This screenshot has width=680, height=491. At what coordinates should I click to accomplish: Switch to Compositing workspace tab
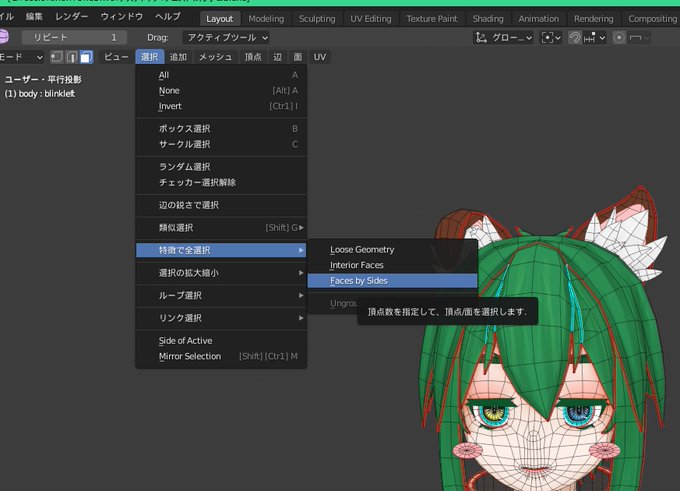652,19
